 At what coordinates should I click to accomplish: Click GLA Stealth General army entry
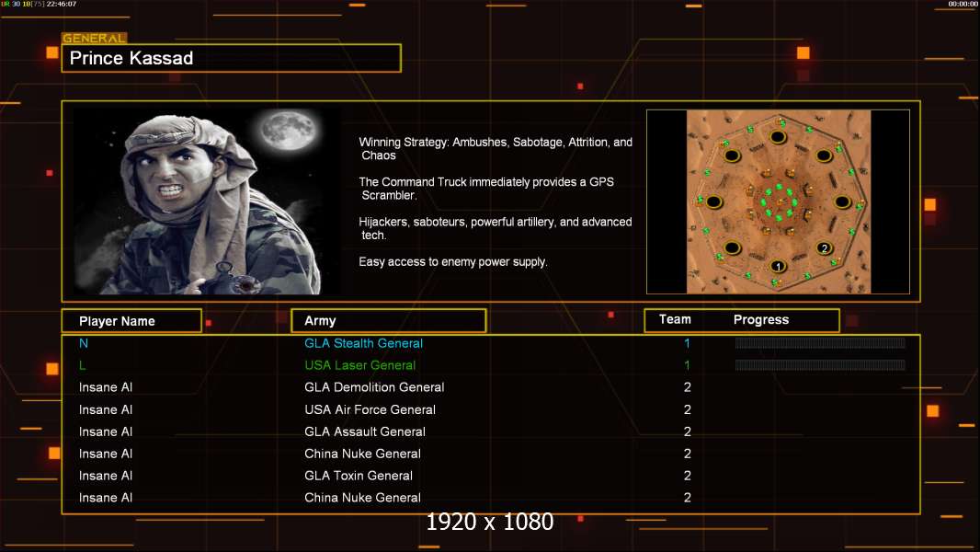tap(363, 343)
